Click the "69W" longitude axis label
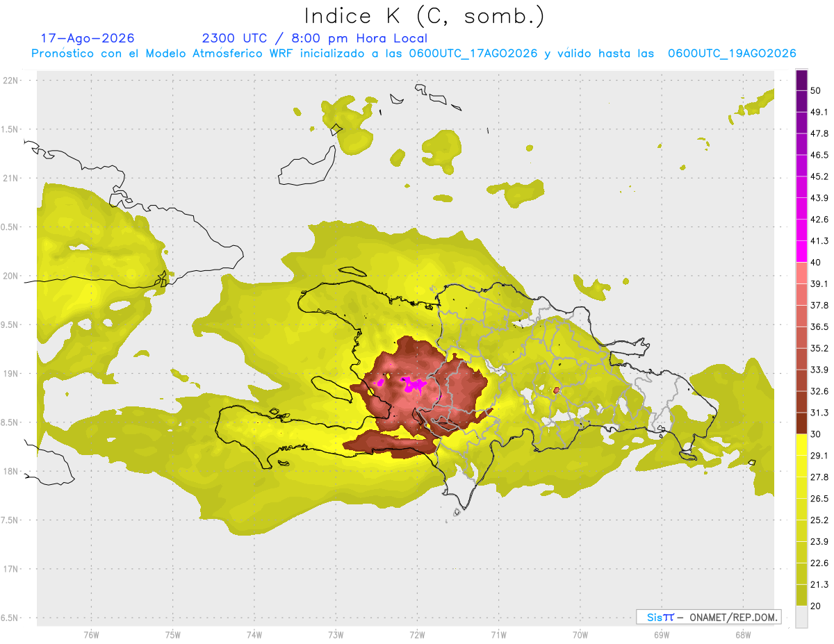Viewport: 834px width, 644px height. click(661, 635)
